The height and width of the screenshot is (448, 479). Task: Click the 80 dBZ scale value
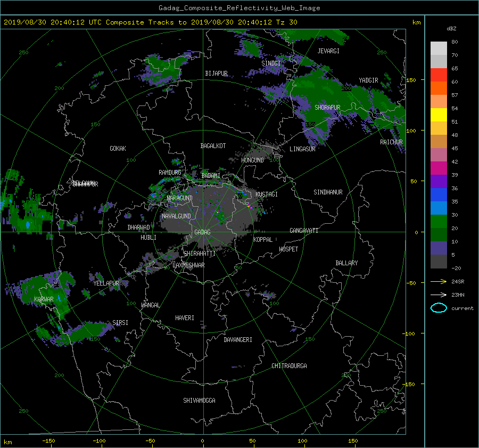[455, 42]
